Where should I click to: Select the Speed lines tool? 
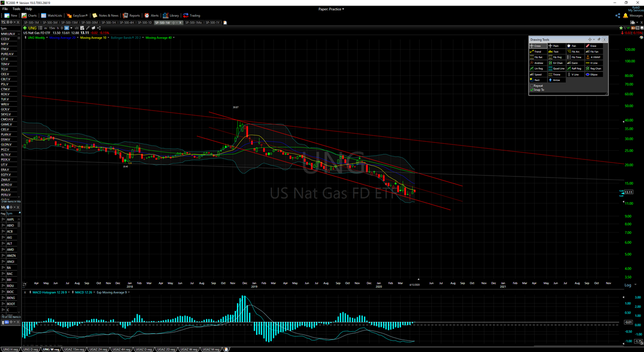pos(537,74)
